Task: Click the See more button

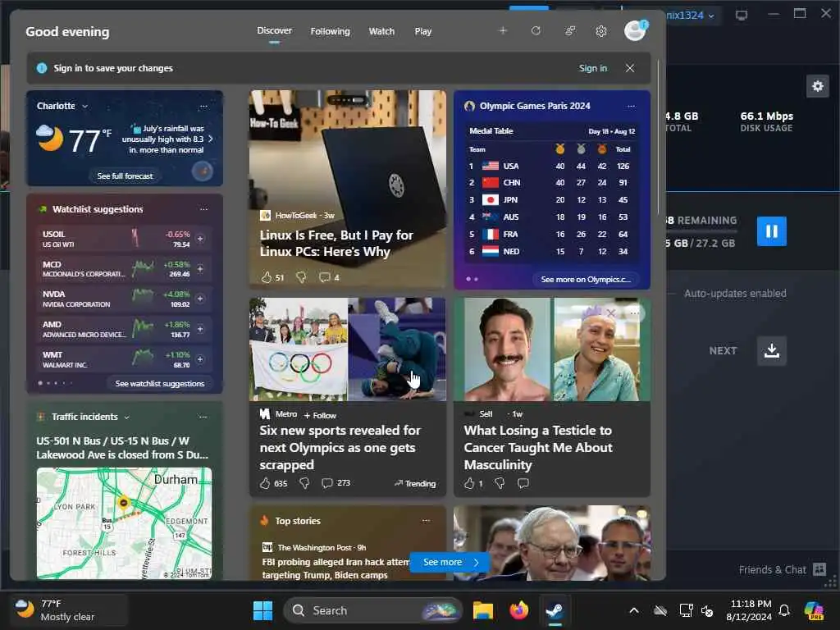Action: coord(450,562)
